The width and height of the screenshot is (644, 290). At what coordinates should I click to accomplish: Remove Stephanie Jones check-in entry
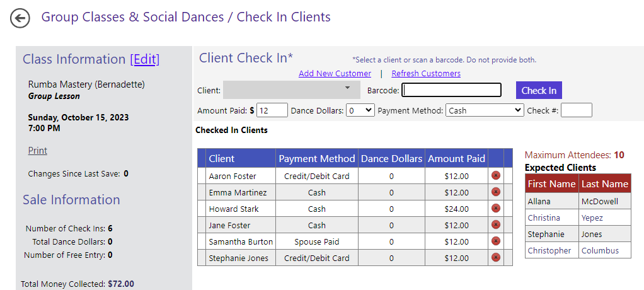496,258
